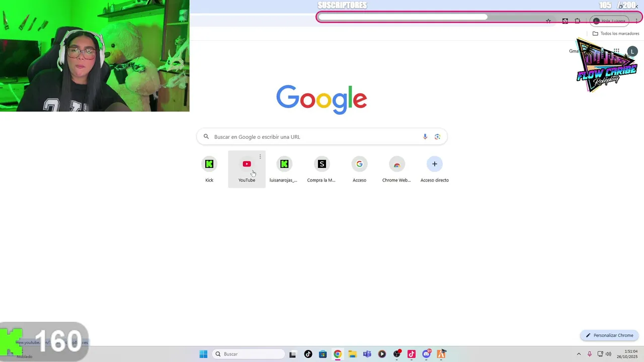Open File Explorer from taskbar
Viewport: 644px width, 362px height.
[352, 354]
